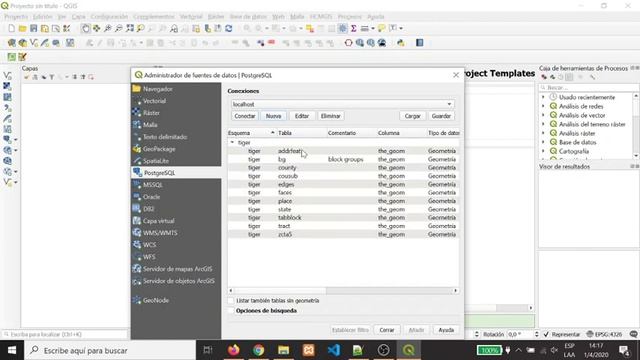Click the Cargar connections button

click(x=412, y=116)
